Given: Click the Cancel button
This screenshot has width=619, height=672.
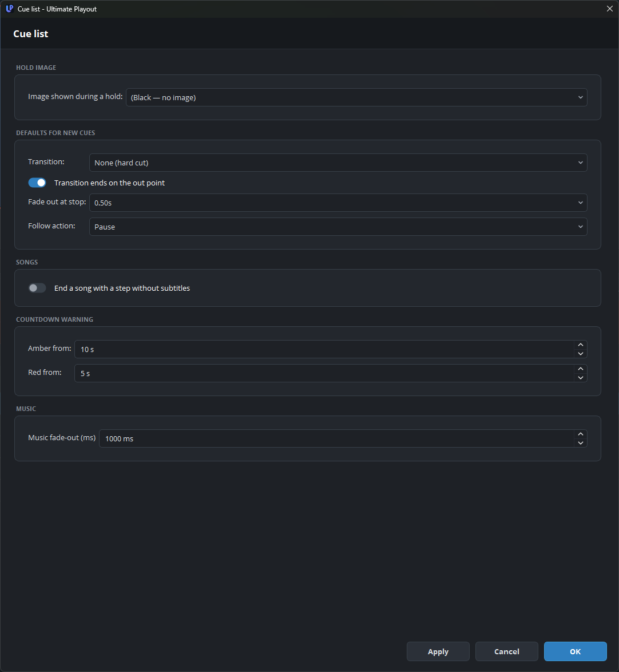Looking at the screenshot, I should (x=507, y=651).
